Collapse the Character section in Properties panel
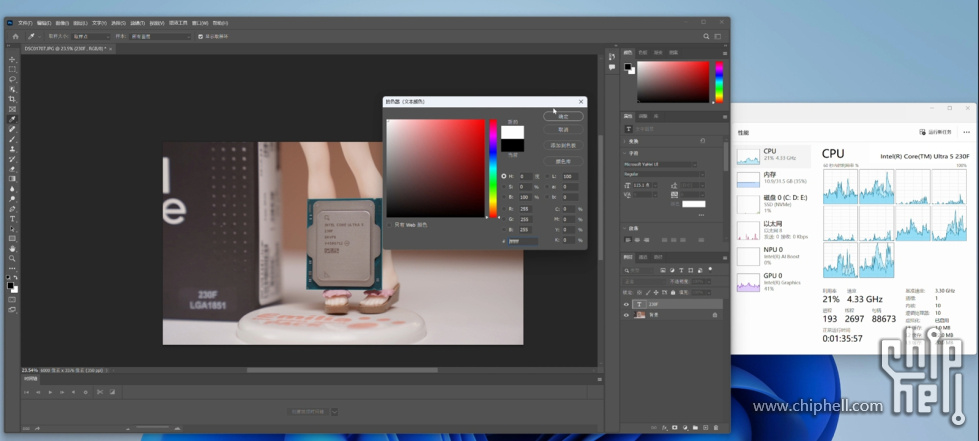The width and height of the screenshot is (979, 441). [626, 153]
